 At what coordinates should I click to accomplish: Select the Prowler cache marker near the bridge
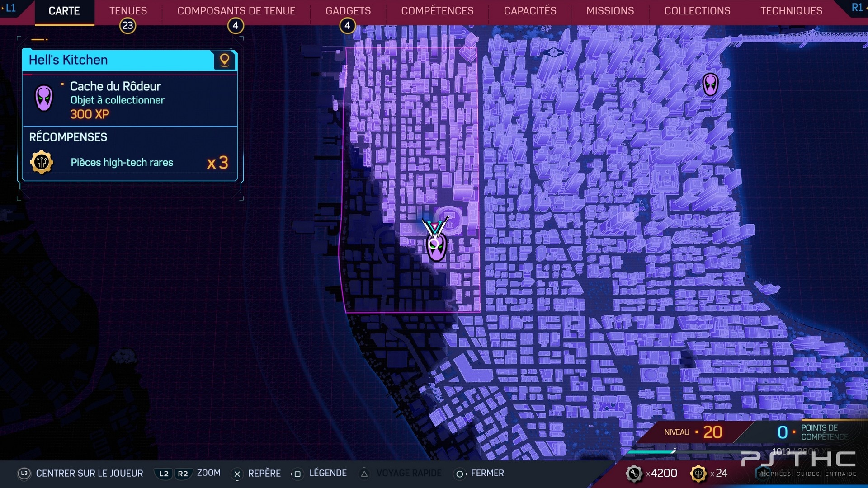click(710, 84)
